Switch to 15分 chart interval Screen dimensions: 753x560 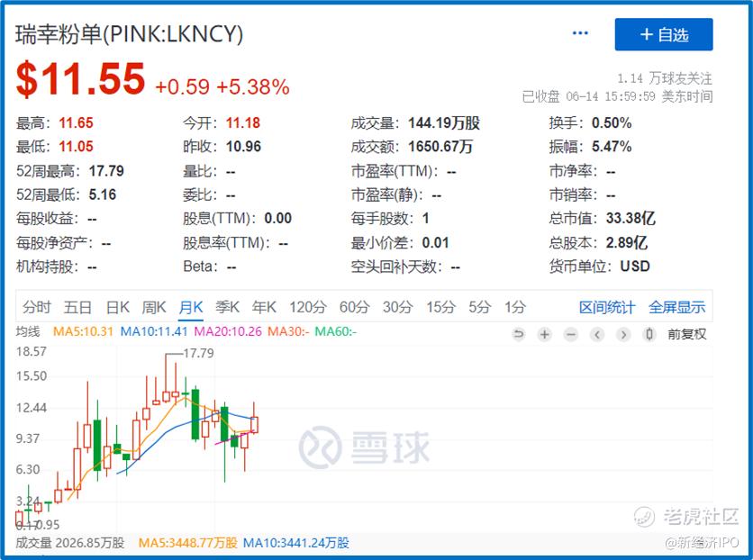(x=440, y=307)
